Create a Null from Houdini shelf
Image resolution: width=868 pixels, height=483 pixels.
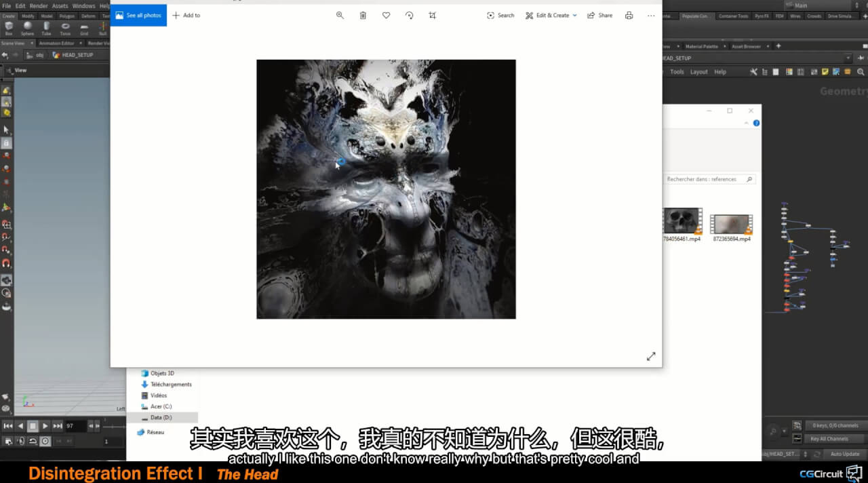point(102,28)
